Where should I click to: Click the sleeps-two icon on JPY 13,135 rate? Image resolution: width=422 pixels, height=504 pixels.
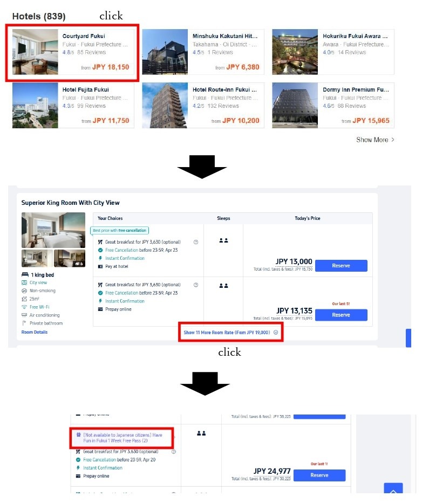click(224, 286)
